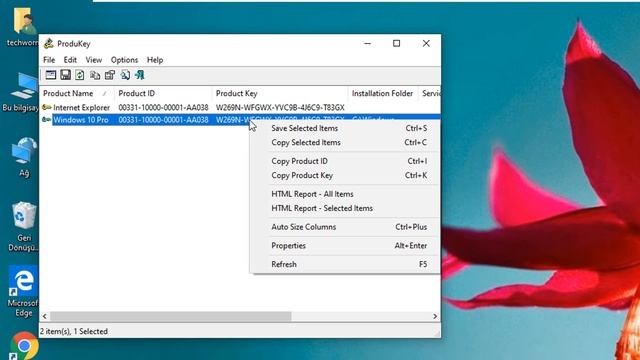Select the Google Chrome desktop shortcut
The height and width of the screenshot is (360, 640).
[24, 346]
